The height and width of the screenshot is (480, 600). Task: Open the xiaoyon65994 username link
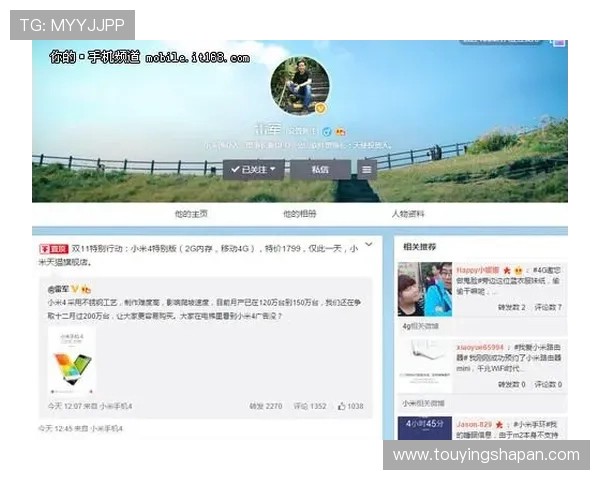tap(480, 347)
